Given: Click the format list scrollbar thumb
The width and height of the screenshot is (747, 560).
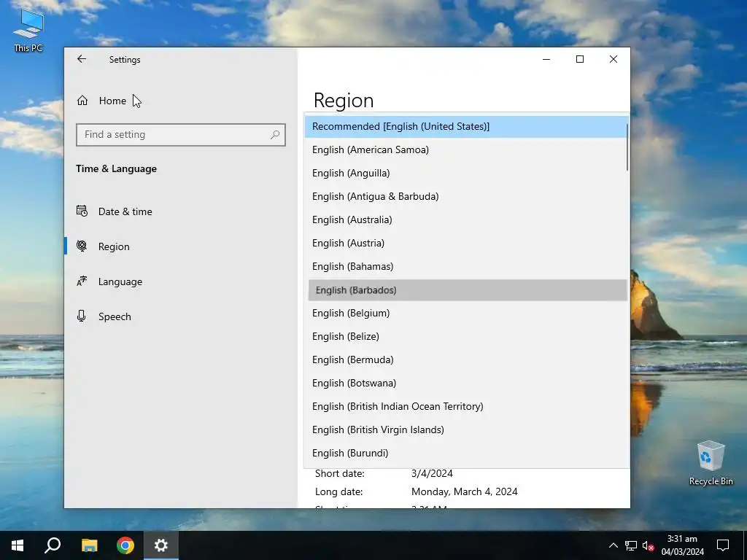Looking at the screenshot, I should 627,147.
